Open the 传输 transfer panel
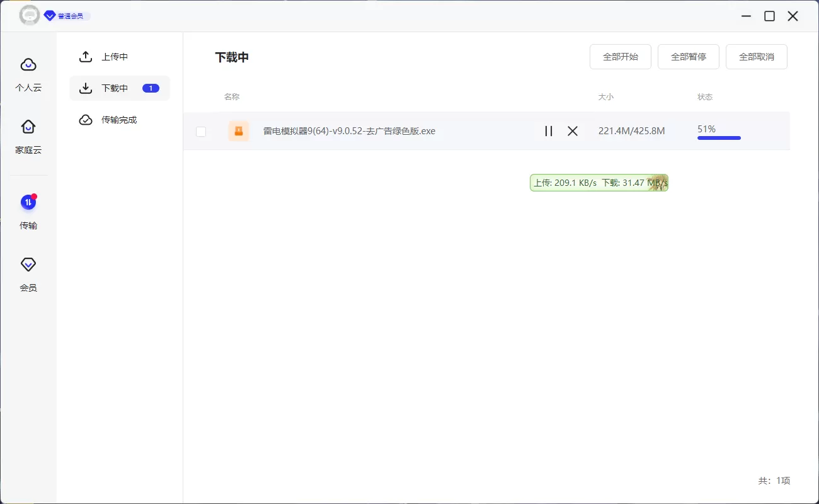The image size is (819, 504). point(28,211)
